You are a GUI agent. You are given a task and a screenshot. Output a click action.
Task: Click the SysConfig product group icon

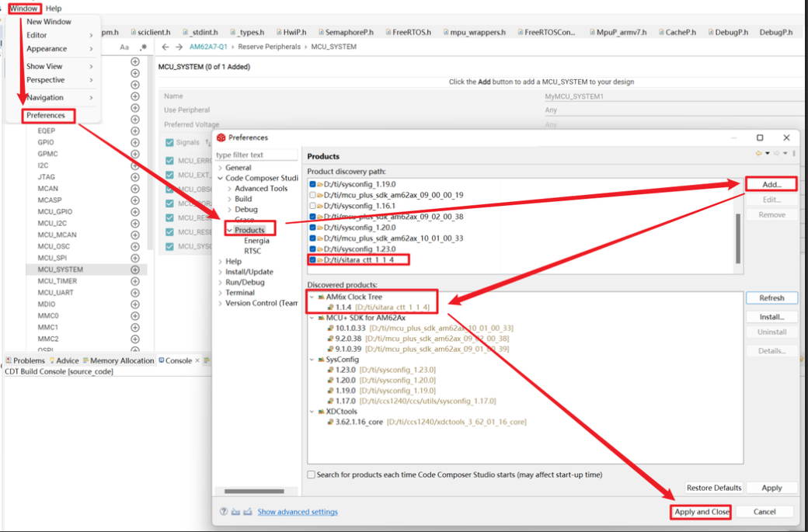tap(321, 360)
